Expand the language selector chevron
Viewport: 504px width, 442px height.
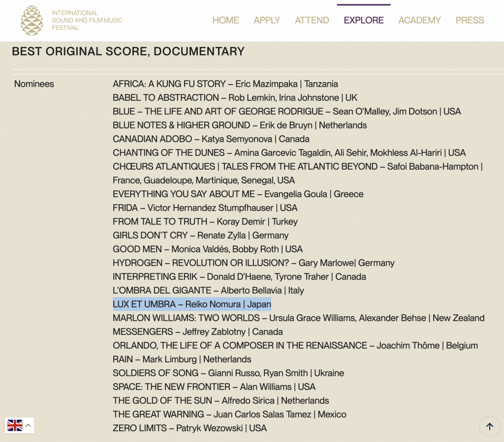tap(29, 425)
